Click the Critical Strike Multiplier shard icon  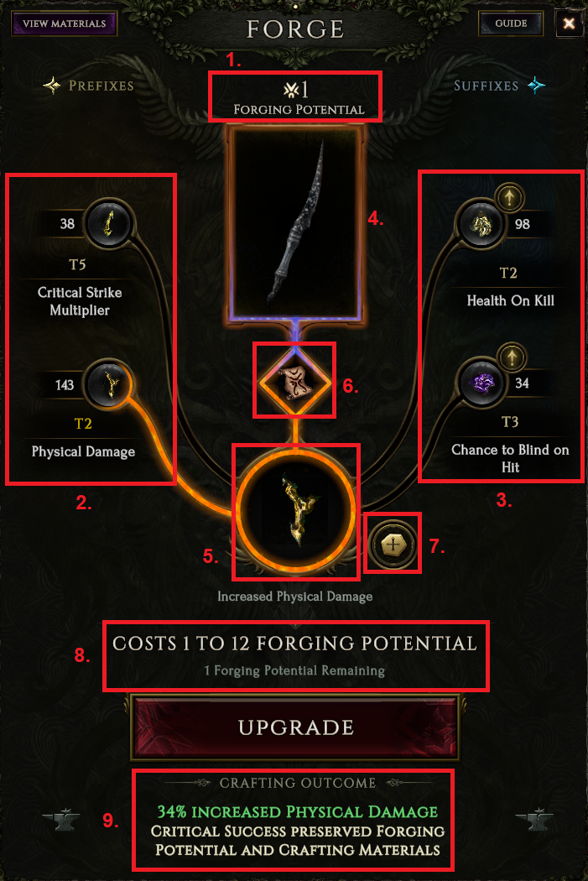point(109,223)
